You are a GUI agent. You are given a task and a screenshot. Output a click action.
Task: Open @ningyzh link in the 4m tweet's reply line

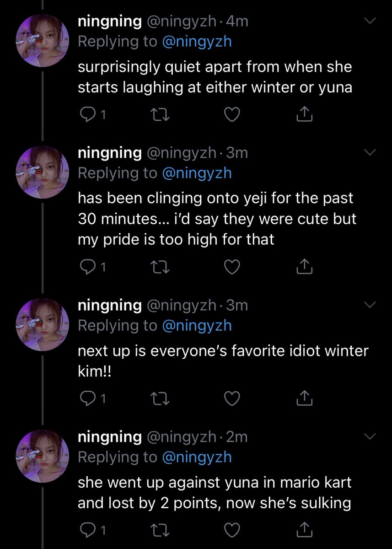pos(197,42)
